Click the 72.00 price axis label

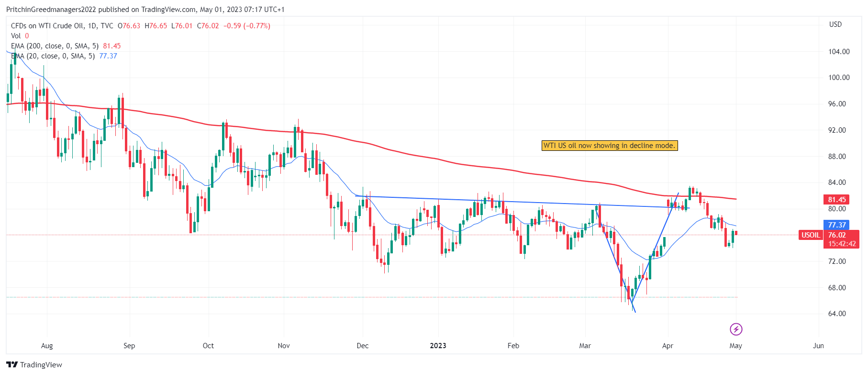pos(837,261)
